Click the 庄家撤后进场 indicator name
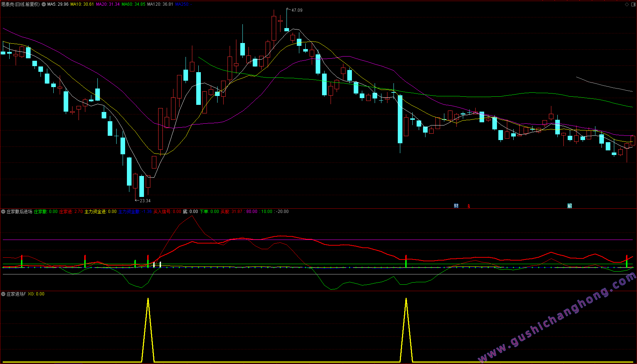Screen dimensions: 637x364 (x=19, y=212)
